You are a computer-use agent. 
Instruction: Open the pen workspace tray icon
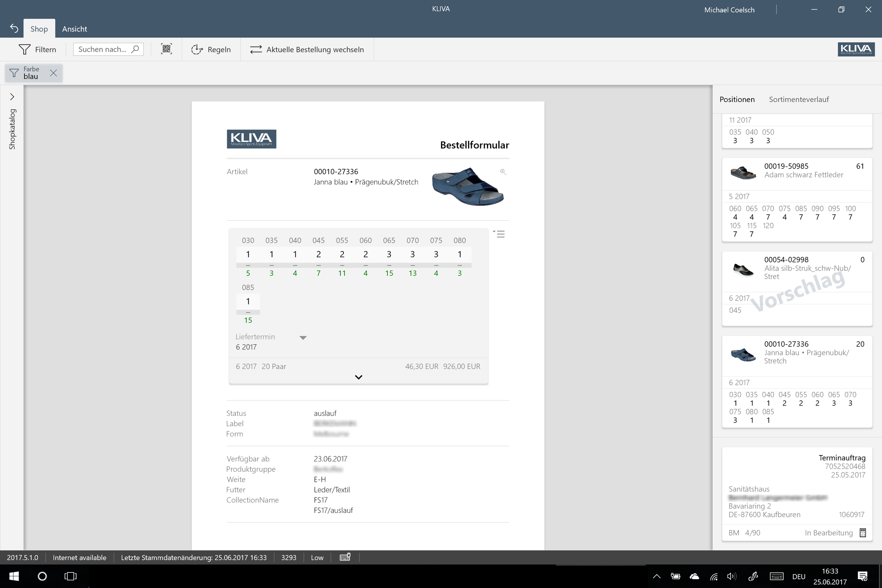pyautogui.click(x=753, y=576)
